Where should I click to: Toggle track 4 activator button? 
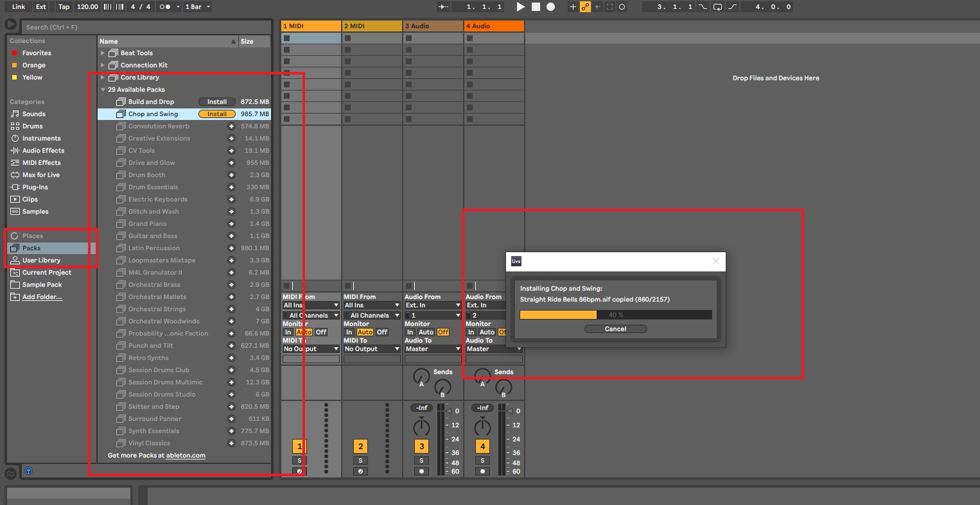point(482,446)
